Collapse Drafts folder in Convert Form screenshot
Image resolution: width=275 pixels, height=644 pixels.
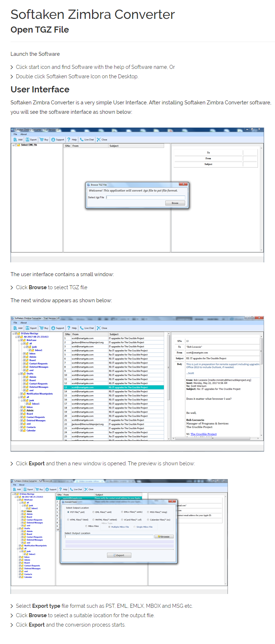click(x=18, y=528)
